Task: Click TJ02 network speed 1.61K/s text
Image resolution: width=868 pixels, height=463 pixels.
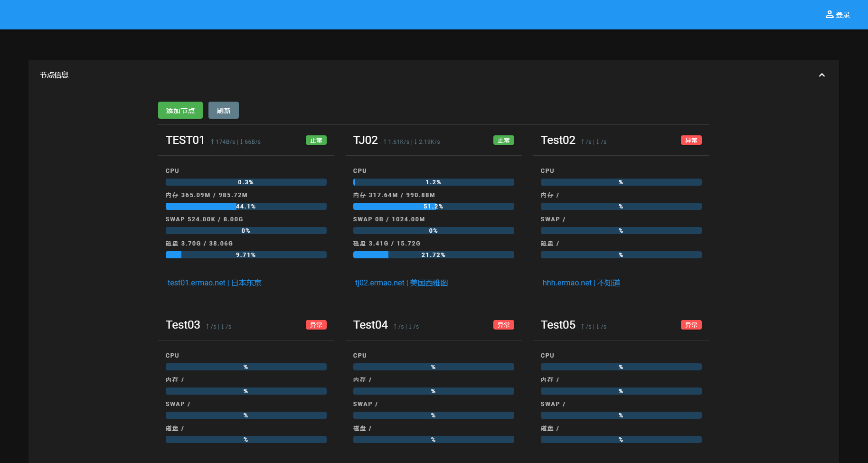Action: [x=412, y=142]
